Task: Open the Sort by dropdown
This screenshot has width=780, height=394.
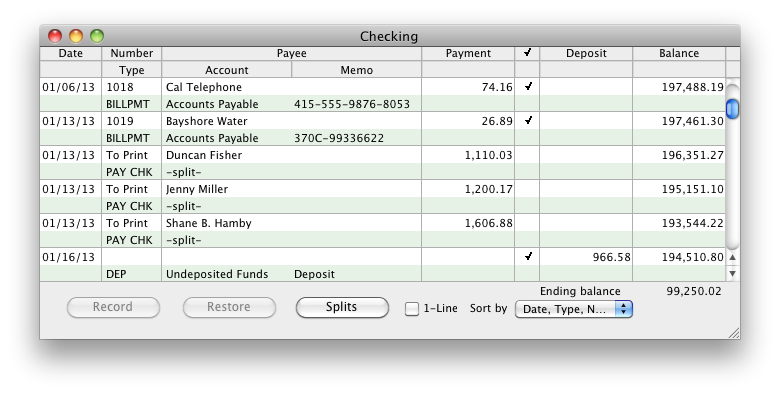Action: tap(574, 309)
